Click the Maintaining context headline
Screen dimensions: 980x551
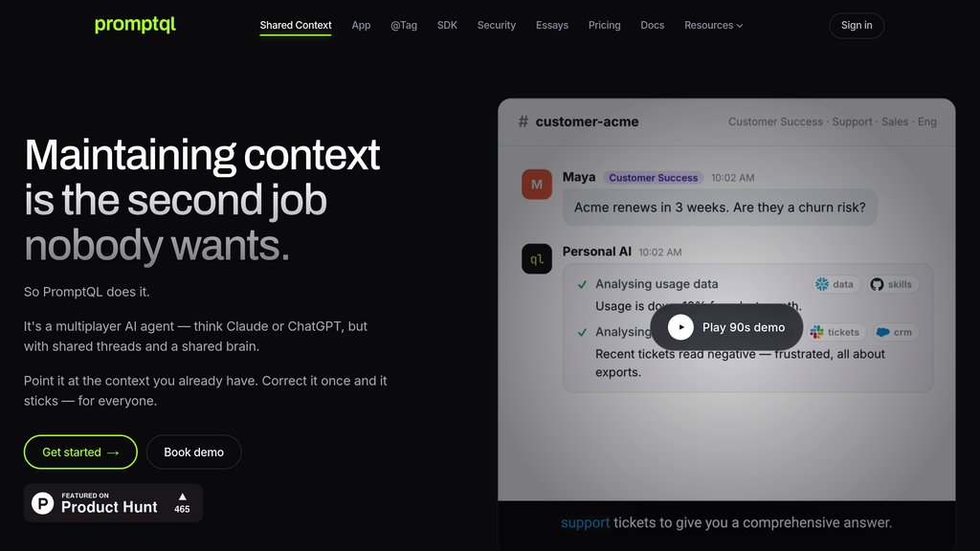click(202, 200)
